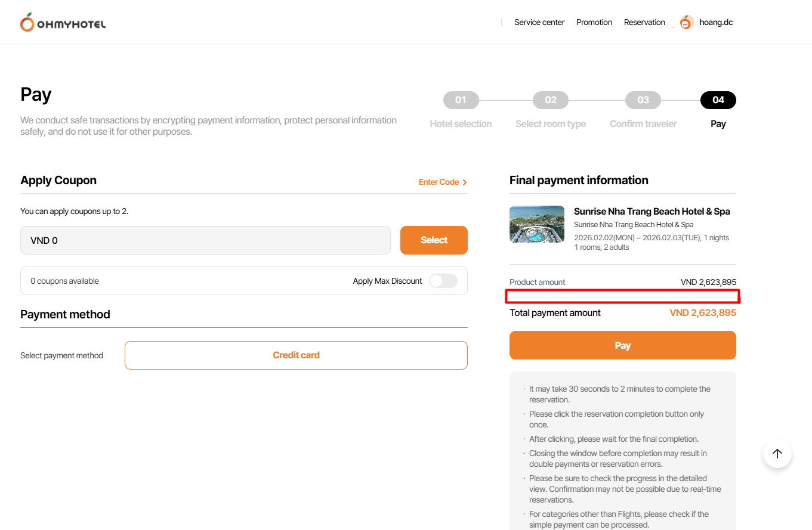This screenshot has width=812, height=530.
Task: Go to step 03 Confirm traveler
Action: click(643, 100)
